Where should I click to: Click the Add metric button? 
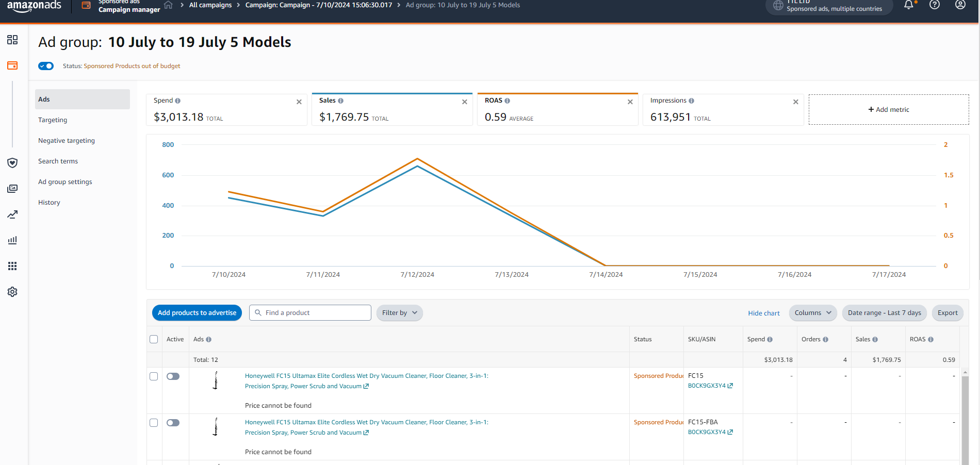(889, 109)
